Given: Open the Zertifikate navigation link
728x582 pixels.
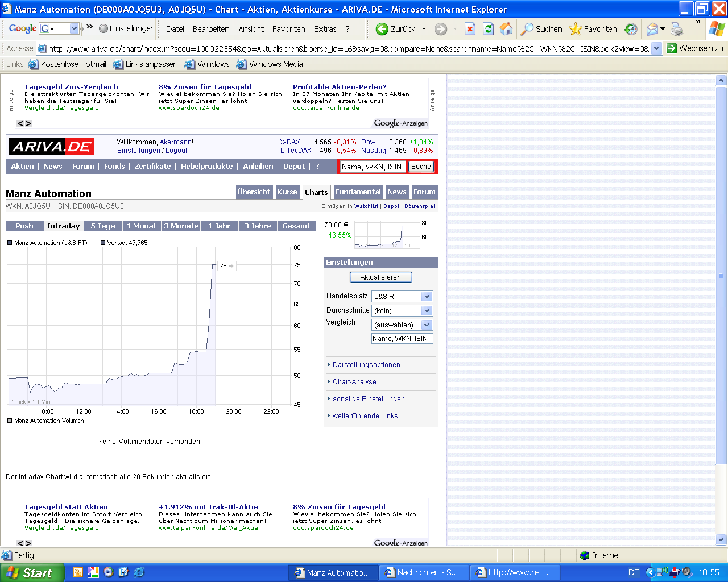Looking at the screenshot, I should coord(153,166).
